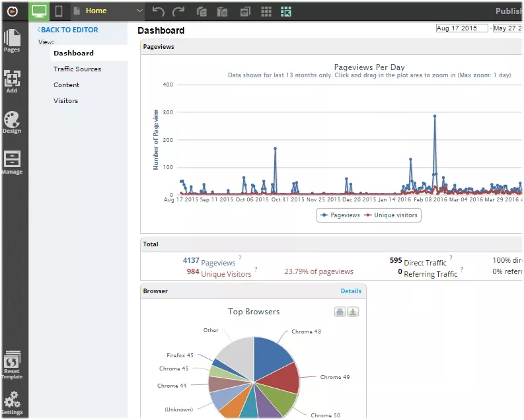Select the Traffic Sources view
524x420 pixels.
77,69
